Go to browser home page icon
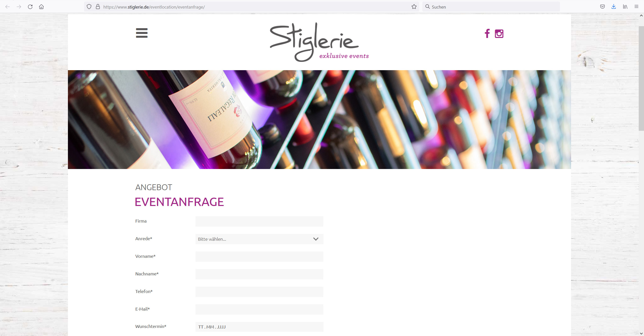This screenshot has width=644, height=336. pyautogui.click(x=42, y=7)
